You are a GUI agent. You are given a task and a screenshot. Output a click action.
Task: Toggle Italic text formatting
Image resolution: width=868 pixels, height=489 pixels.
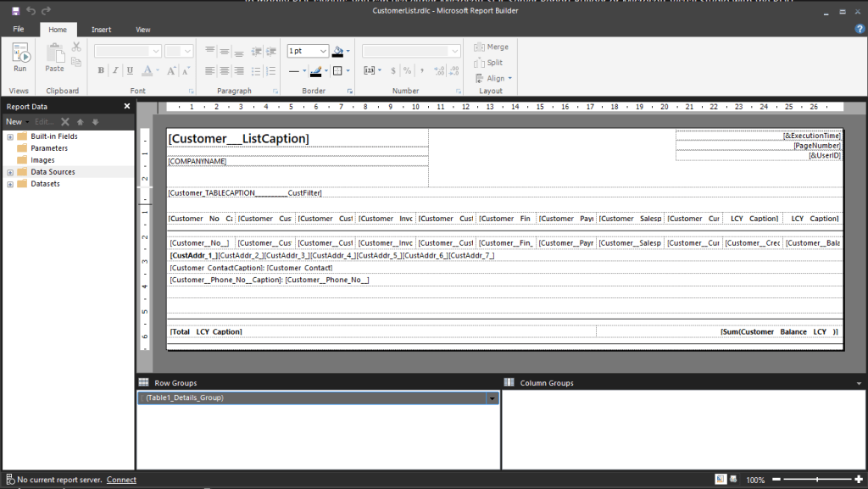[116, 70]
